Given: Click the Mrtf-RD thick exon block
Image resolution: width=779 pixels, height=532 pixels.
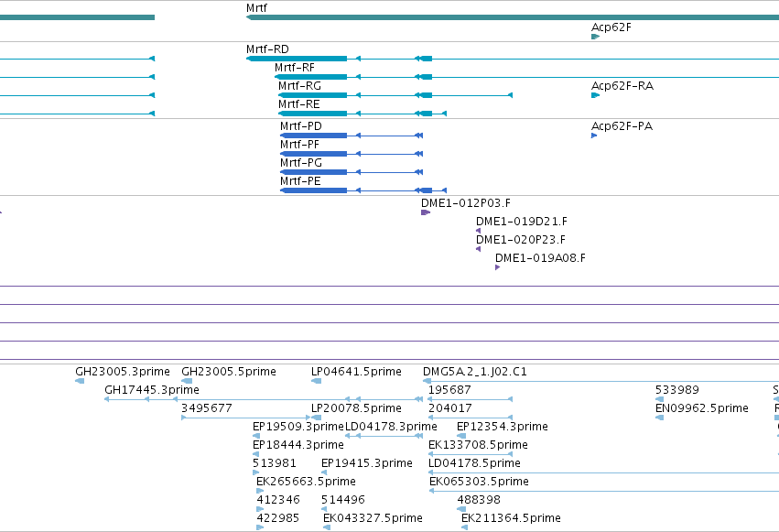Looking at the screenshot, I should pyautogui.click(x=297, y=59).
